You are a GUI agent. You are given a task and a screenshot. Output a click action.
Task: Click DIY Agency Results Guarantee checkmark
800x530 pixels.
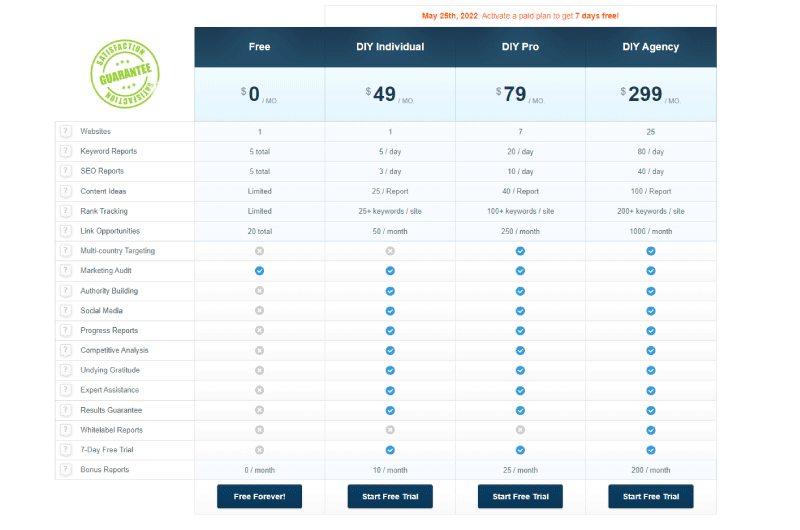[651, 410]
